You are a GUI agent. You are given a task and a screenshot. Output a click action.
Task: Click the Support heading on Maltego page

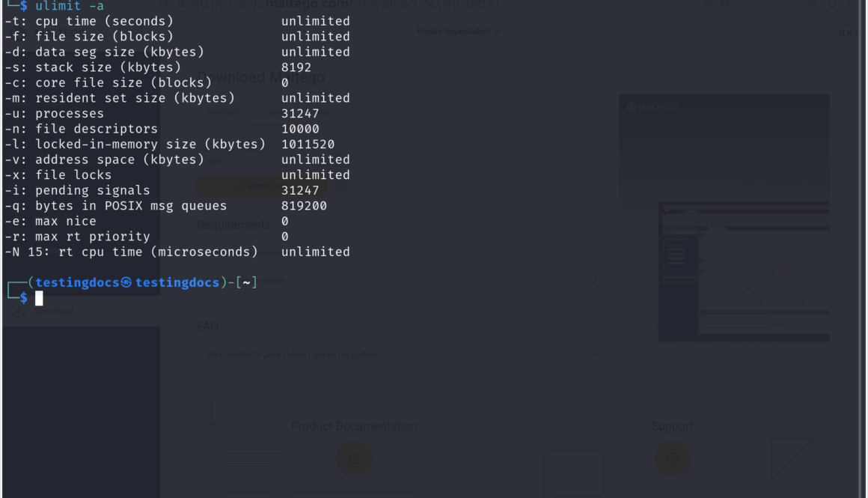[672, 427]
